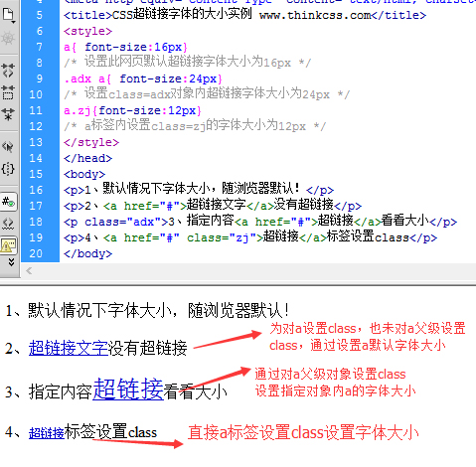Click the closing </style> tag
The height and width of the screenshot is (467, 476).
(91, 142)
